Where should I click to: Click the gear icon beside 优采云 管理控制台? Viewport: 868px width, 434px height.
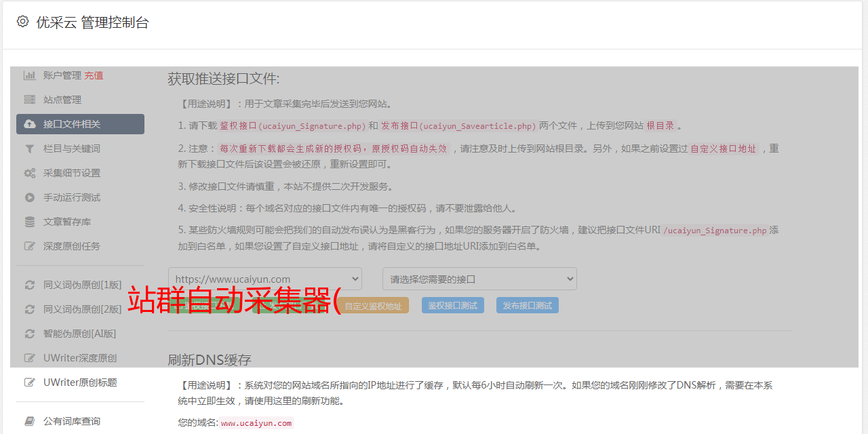coord(22,22)
